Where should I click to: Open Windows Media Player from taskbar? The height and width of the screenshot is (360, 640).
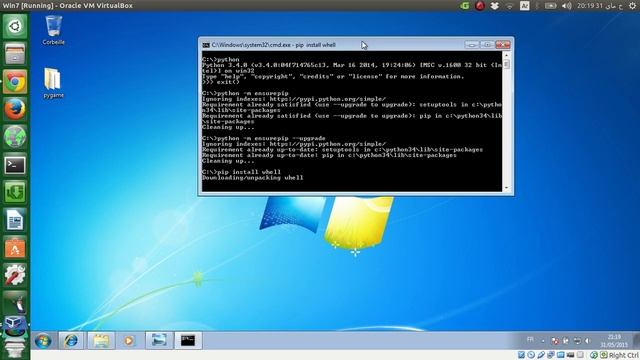[x=129, y=340]
